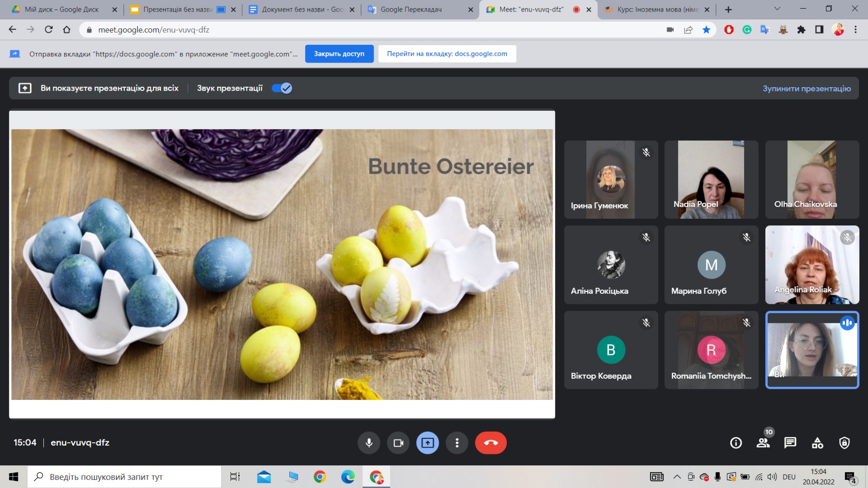This screenshot has height=488, width=868.
Task: Expand the browser tab search chevron
Action: 777,9
